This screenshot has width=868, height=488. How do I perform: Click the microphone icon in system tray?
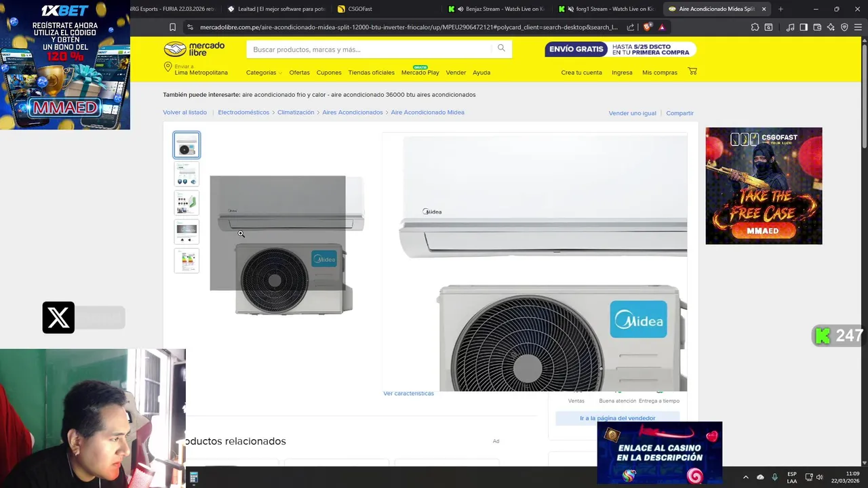tap(775, 477)
